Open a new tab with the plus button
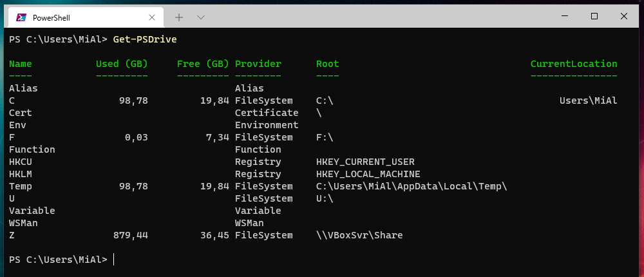Screen dimensions: 644x277 [x=179, y=17]
